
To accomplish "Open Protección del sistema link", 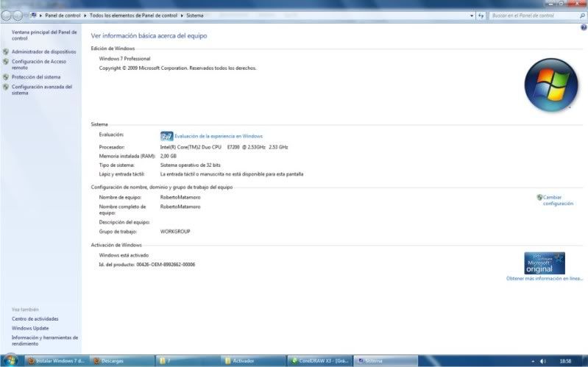I will coord(35,76).
